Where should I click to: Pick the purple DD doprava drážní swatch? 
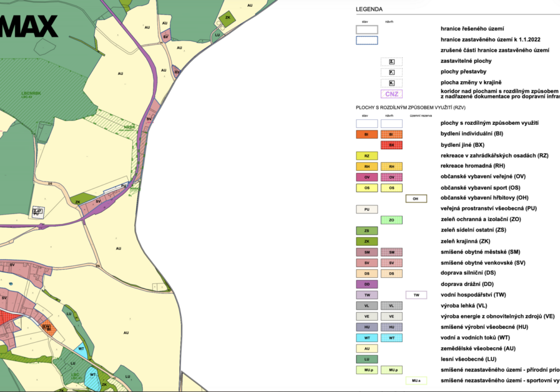367,284
